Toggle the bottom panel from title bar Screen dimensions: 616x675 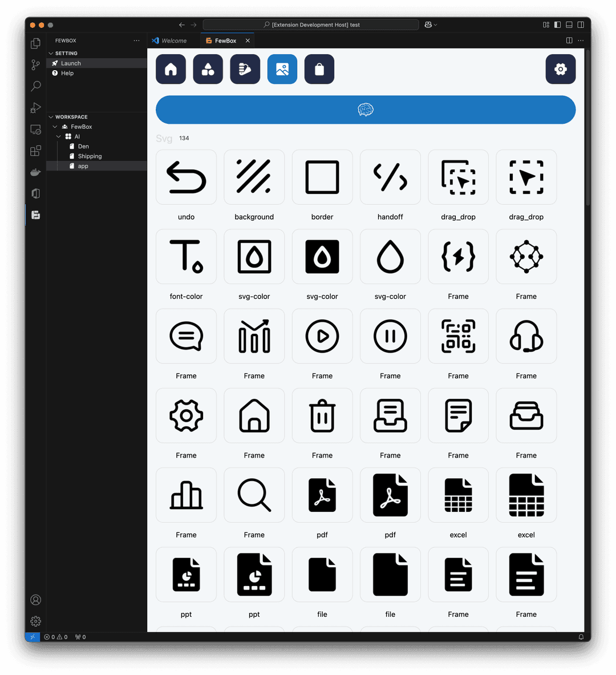pos(569,25)
